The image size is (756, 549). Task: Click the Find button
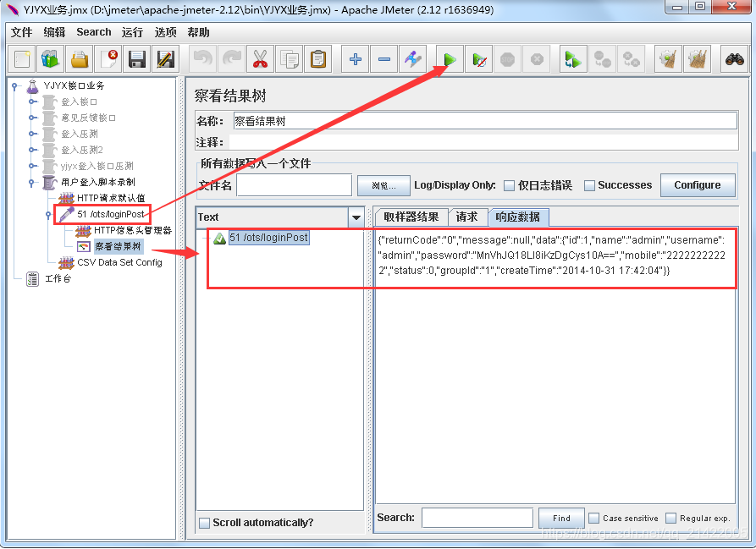pos(561,519)
